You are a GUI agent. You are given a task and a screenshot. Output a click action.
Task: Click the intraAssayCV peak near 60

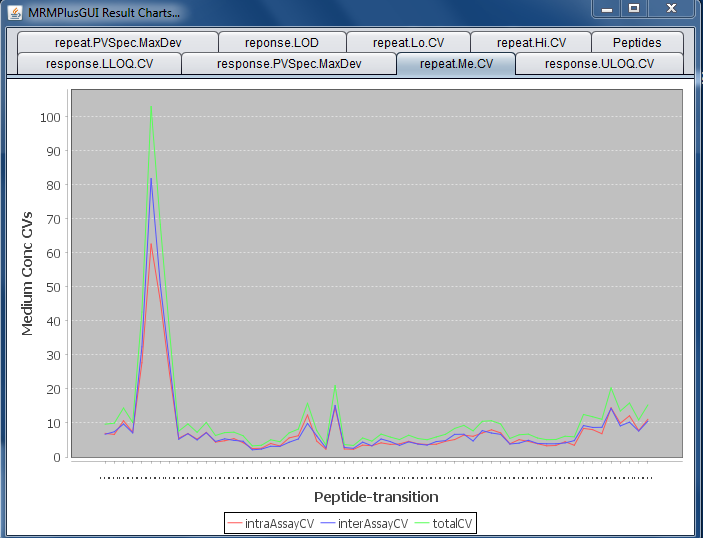(x=151, y=244)
